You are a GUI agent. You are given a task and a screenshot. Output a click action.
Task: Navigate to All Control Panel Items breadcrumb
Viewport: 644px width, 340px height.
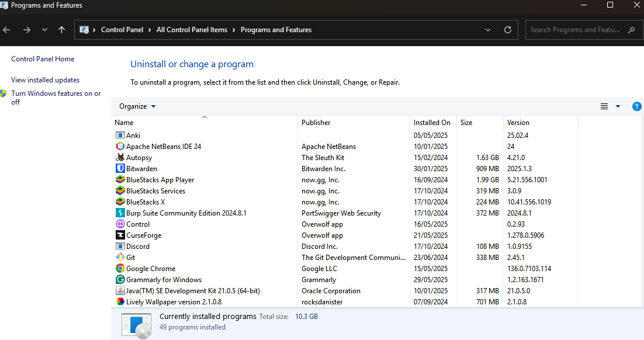pos(192,30)
